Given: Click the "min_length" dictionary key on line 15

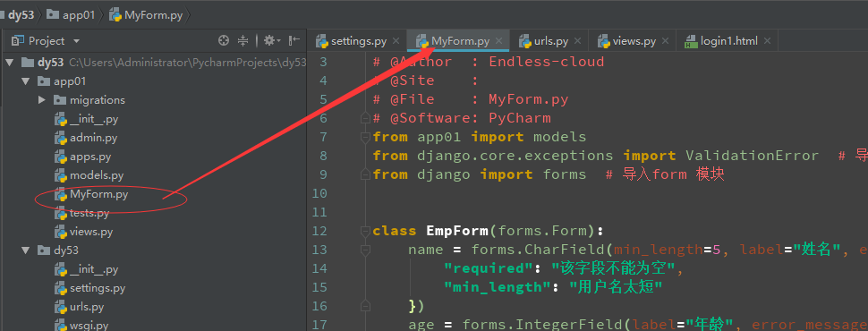Looking at the screenshot, I should (498, 287).
